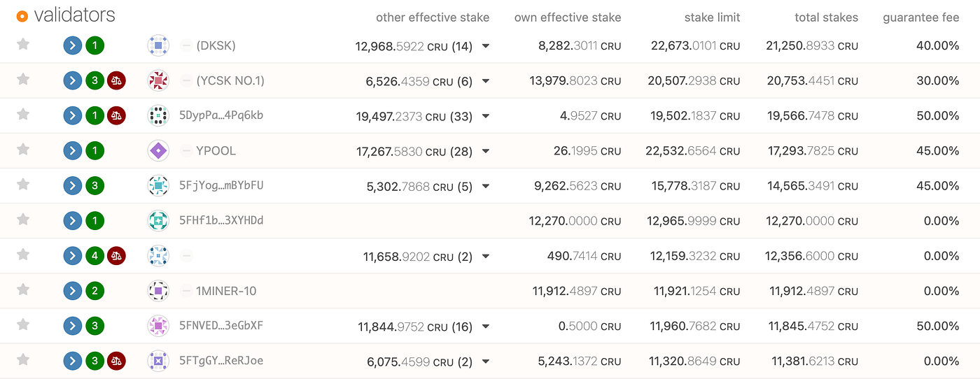This screenshot has width=980, height=379.
Task: Click the blue chevron on the 1MINER-10 row
Action: pos(72,291)
